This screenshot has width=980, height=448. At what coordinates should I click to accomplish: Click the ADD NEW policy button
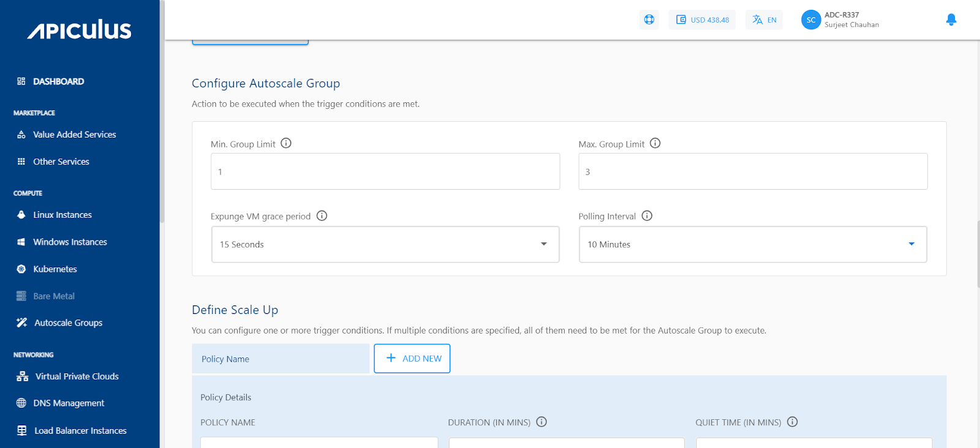[412, 359]
